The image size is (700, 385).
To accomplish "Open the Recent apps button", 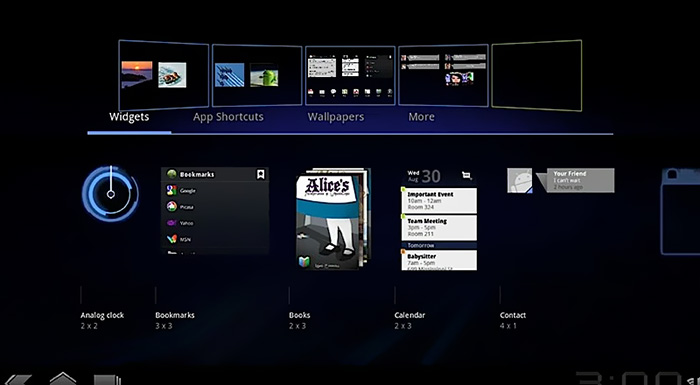I will click(107, 380).
